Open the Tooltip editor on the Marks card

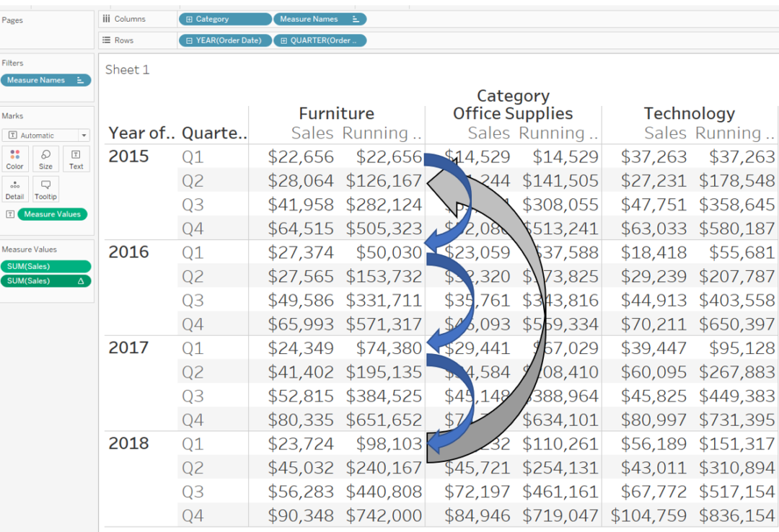click(45, 189)
